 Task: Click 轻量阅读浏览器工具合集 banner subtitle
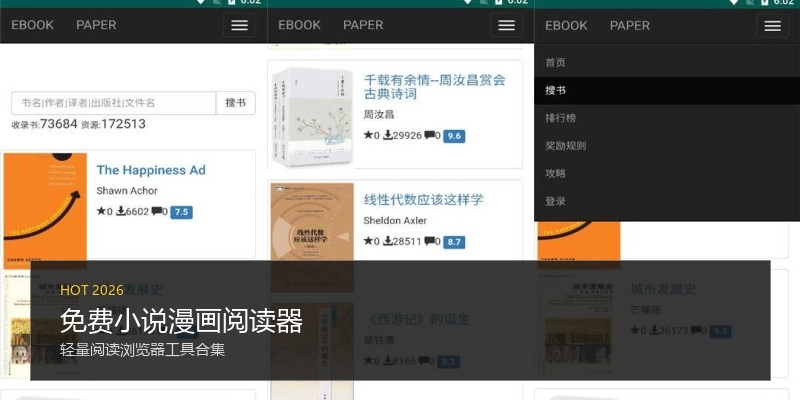point(142,350)
